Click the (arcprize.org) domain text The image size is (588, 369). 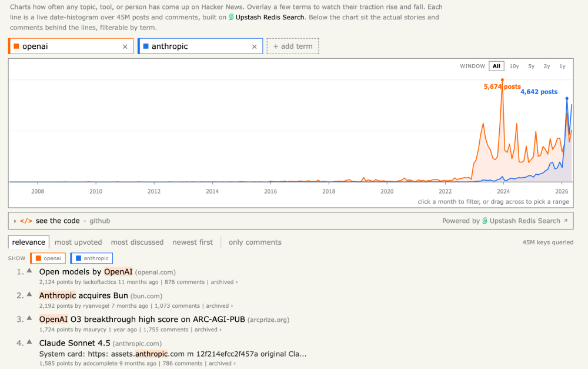269,320
